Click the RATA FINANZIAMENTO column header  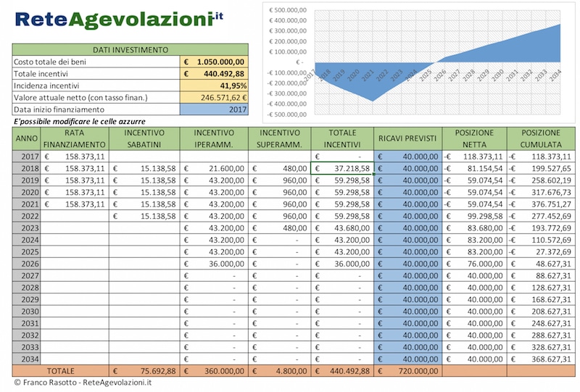click(x=75, y=138)
